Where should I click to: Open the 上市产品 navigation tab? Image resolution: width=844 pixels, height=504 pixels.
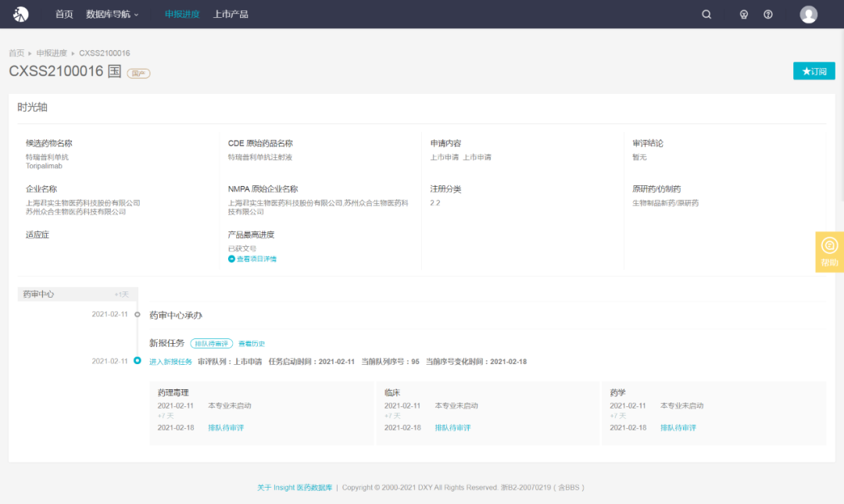coord(231,14)
